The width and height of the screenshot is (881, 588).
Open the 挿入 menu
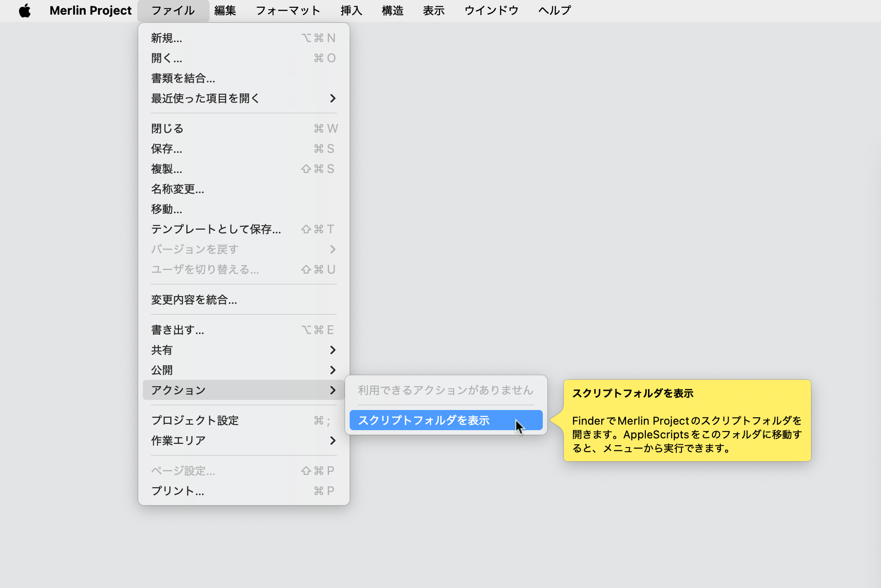pyautogui.click(x=351, y=11)
